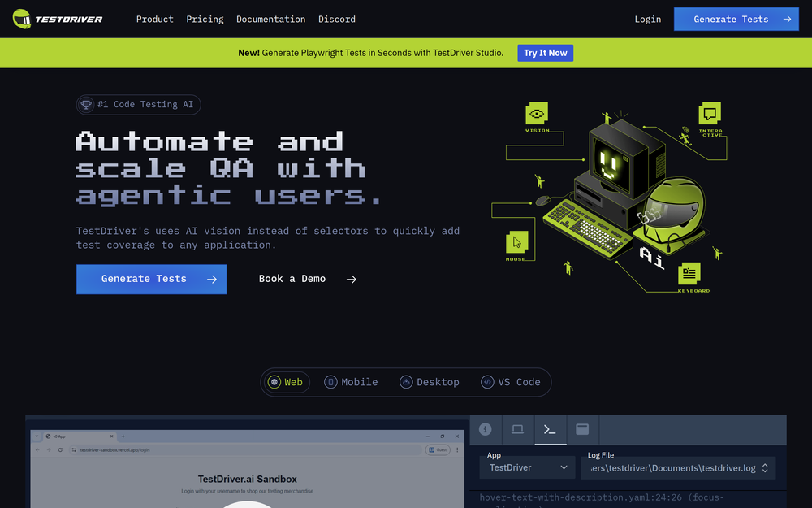Click the Try It Now banner button
The height and width of the screenshot is (508, 812).
coord(546,53)
